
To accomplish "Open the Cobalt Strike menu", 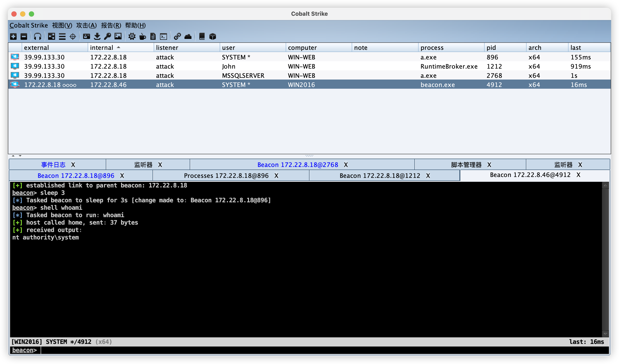I will 29,25.
